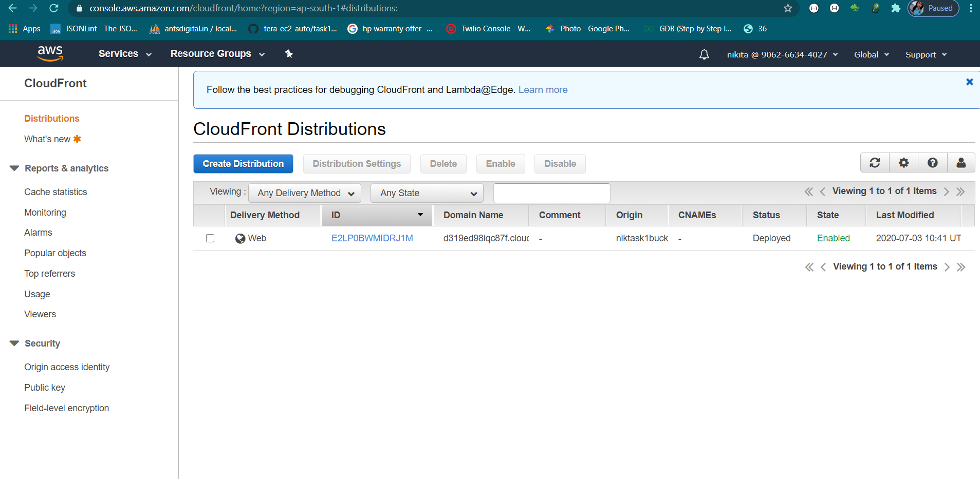Bookmark this page with the star icon
Image resolution: width=980 pixels, height=479 pixels.
788,8
